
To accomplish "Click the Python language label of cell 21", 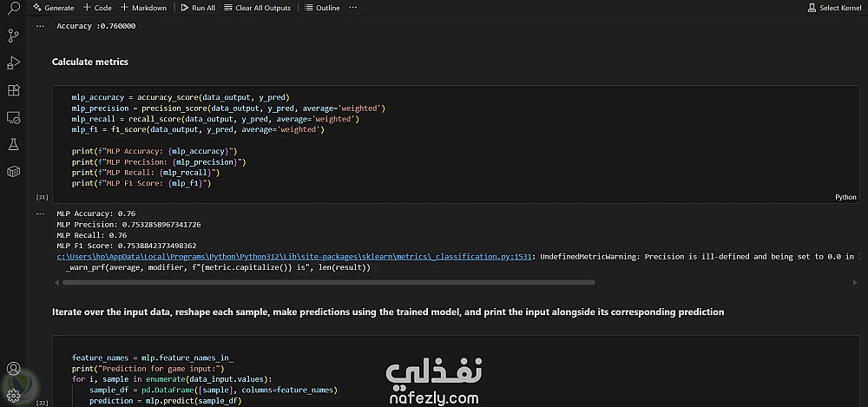I will (x=845, y=197).
